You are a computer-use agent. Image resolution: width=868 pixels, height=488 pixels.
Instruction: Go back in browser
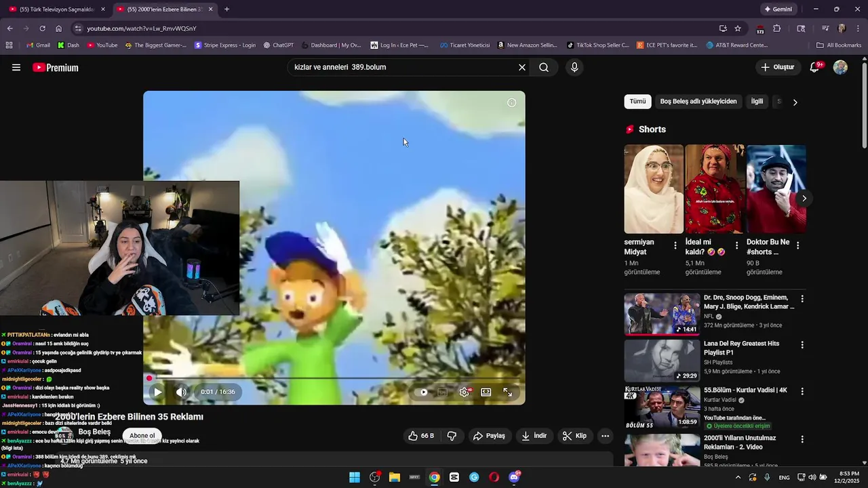(9, 28)
